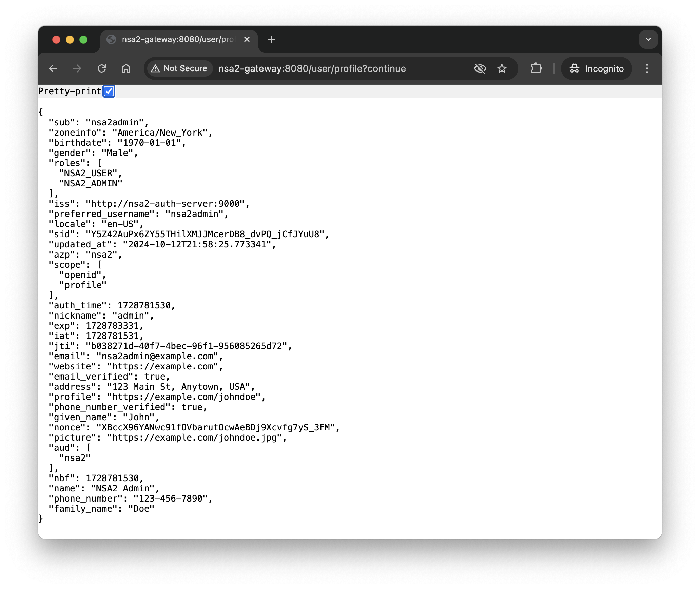Viewport: 700px width, 589px height.
Task: Reload the current page
Action: coord(102,69)
